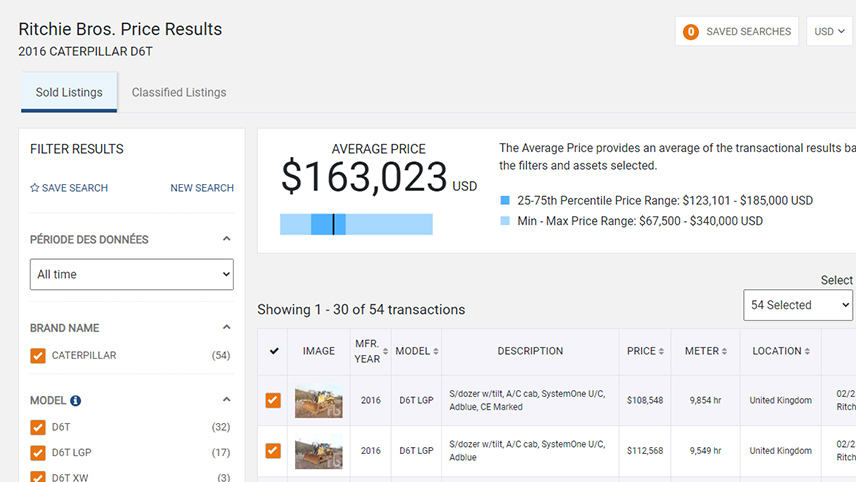Collapse the Période des données section
Image resolution: width=856 pixels, height=482 pixels.
click(227, 239)
